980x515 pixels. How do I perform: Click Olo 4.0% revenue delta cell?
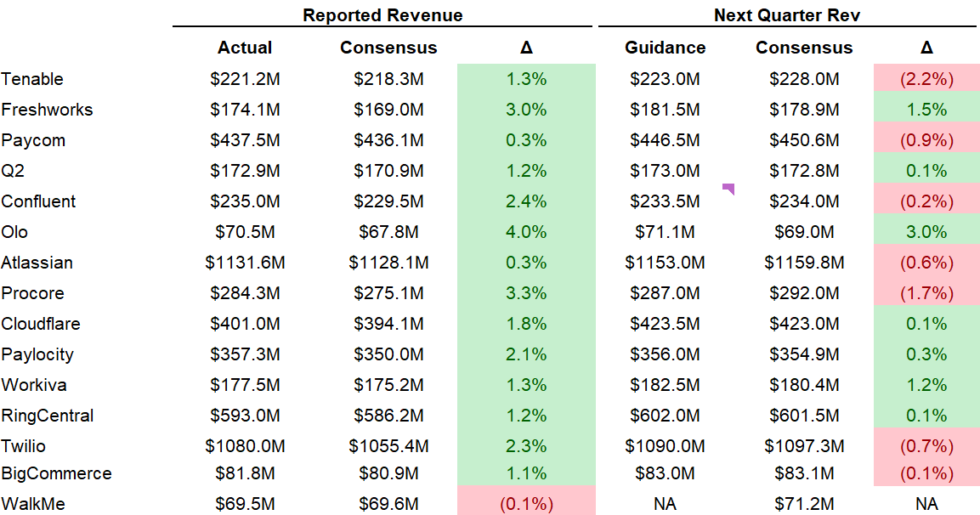(x=526, y=233)
